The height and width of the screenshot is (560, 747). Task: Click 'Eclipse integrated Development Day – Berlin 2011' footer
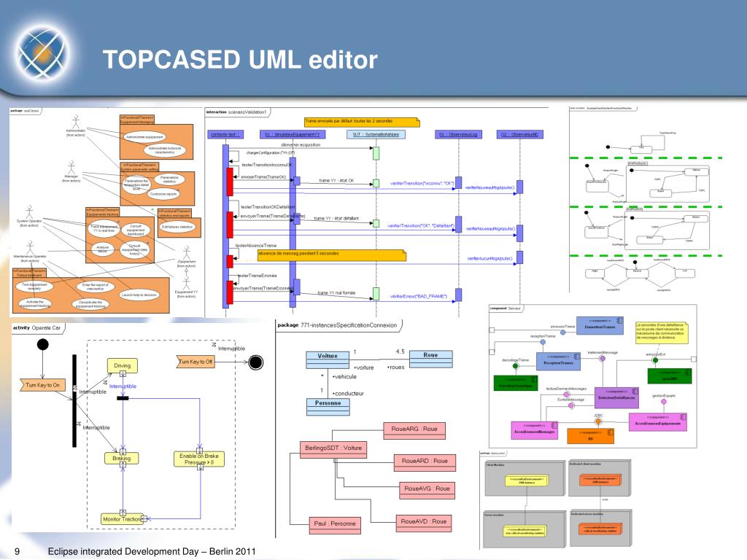152,551
